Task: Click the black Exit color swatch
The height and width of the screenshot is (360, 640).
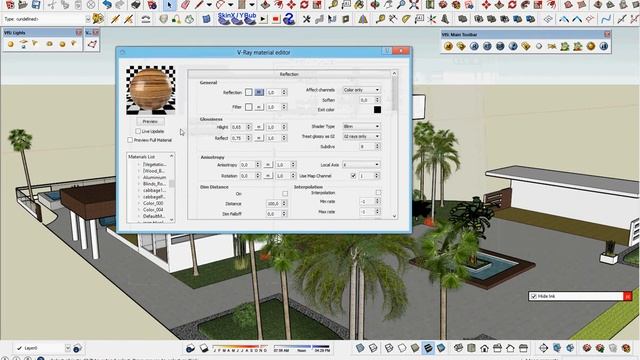Action: click(x=377, y=109)
